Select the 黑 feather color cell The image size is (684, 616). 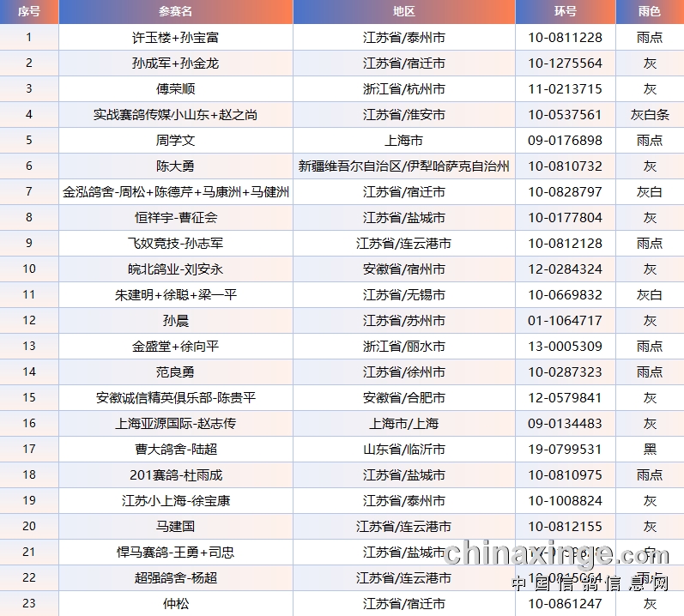click(x=650, y=450)
